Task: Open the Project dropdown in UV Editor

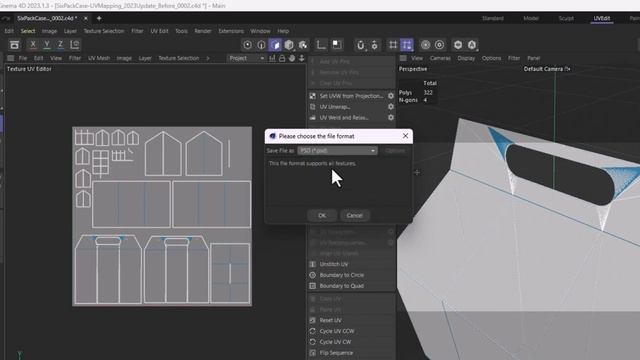Action: point(247,58)
